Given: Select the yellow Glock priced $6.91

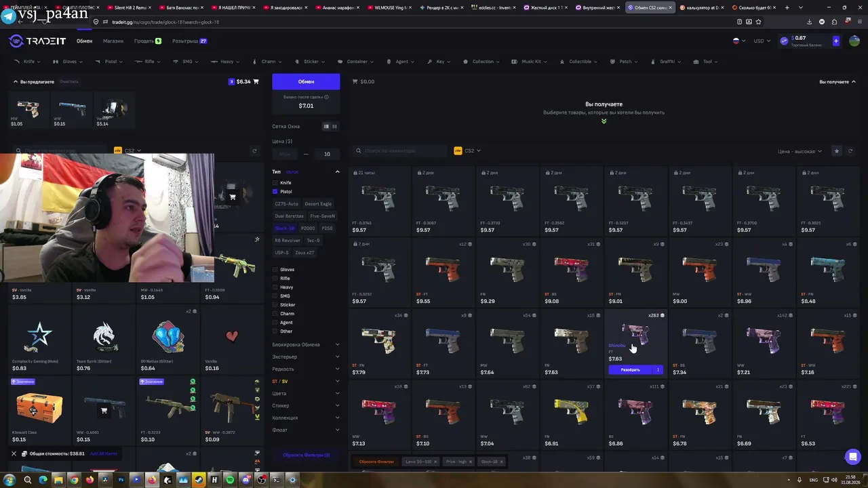Looking at the screenshot, I should click(571, 415).
